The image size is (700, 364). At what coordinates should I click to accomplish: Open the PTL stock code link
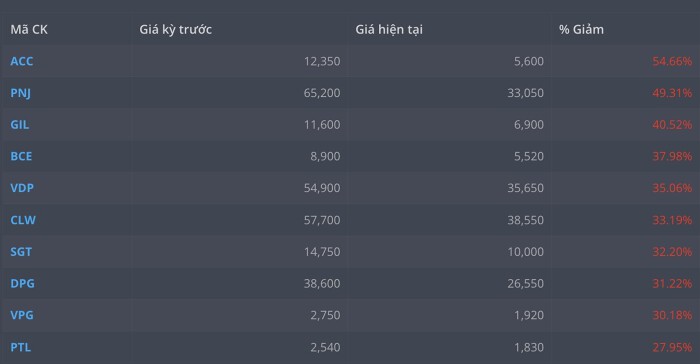point(21,347)
